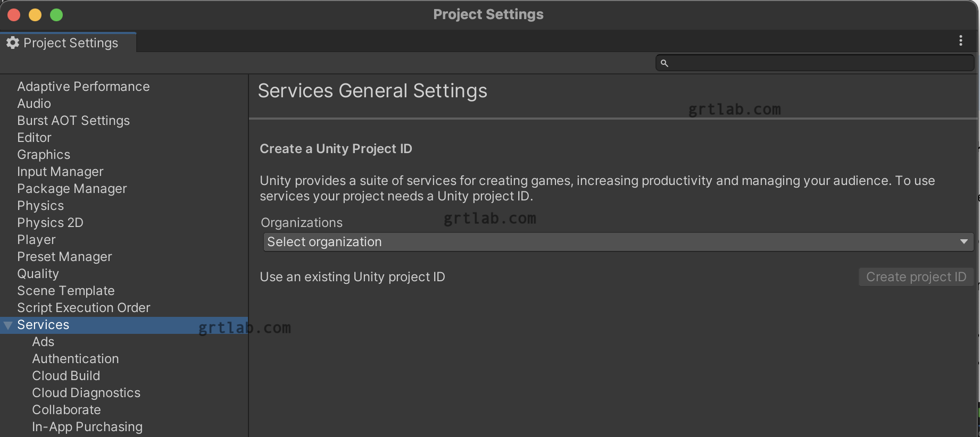This screenshot has width=980, height=437.
Task: Click inside the search field
Action: [x=798, y=63]
